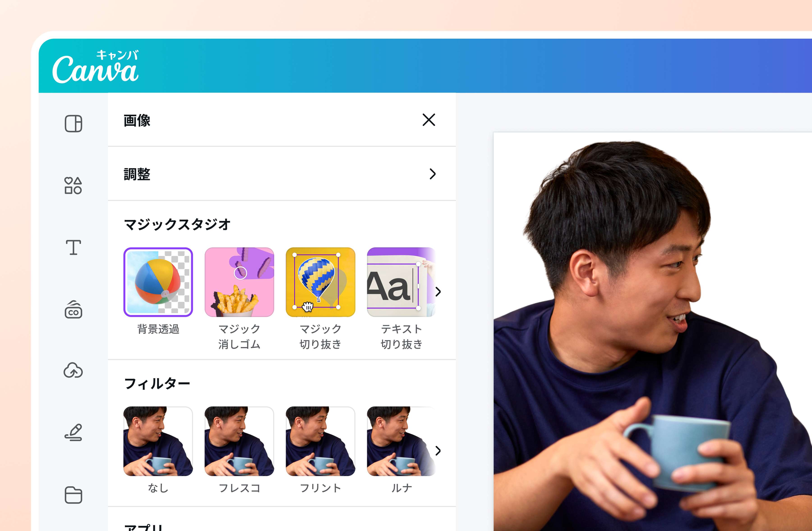Show more フィルター options arrow
The width and height of the screenshot is (812, 531).
click(x=438, y=451)
